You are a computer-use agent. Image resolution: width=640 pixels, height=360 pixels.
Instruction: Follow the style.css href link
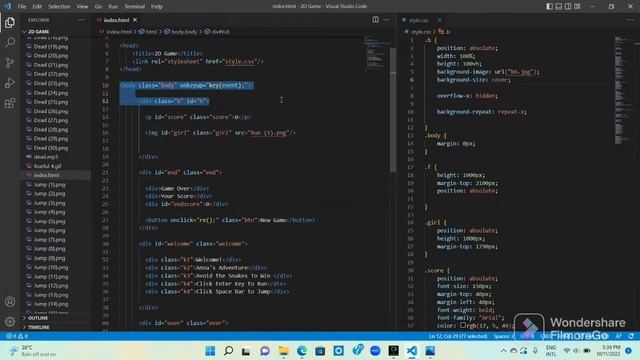coord(240,62)
